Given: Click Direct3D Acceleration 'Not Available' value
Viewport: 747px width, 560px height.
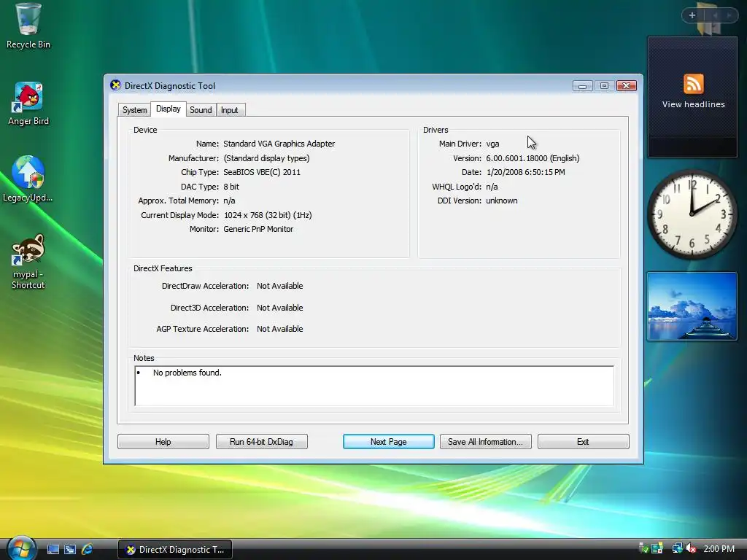Looking at the screenshot, I should 279,308.
